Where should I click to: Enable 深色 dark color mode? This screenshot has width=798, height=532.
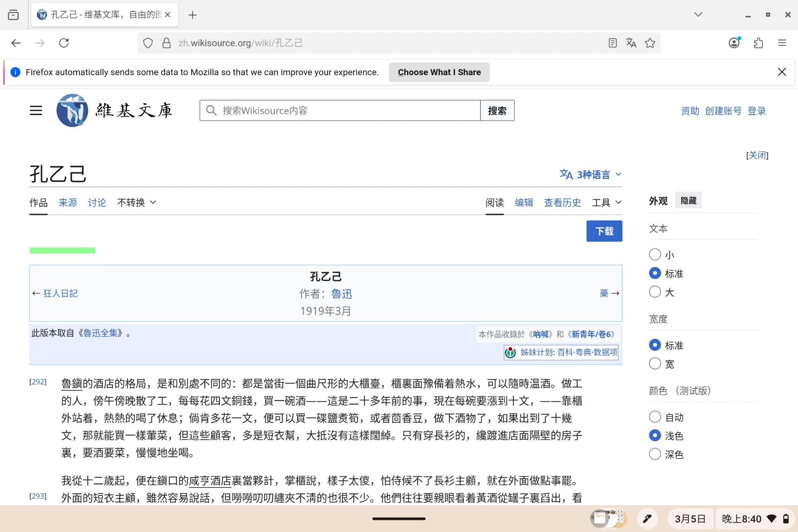pyautogui.click(x=655, y=454)
